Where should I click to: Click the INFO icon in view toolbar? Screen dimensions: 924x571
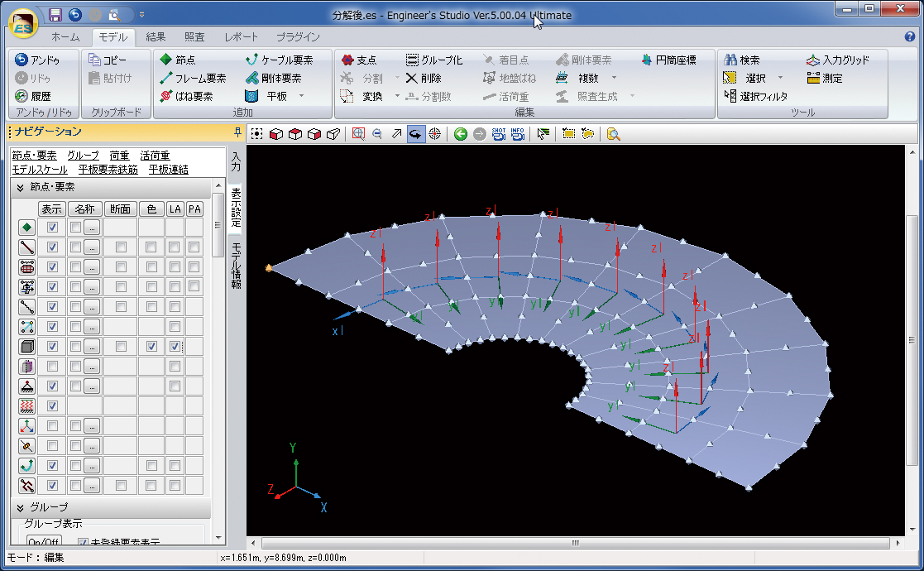[x=517, y=134]
